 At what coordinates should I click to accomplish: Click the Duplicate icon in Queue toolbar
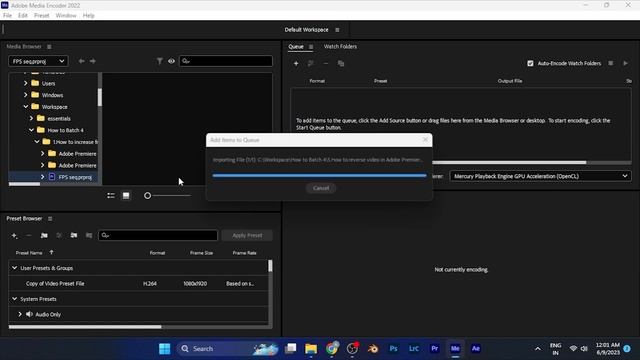341,63
